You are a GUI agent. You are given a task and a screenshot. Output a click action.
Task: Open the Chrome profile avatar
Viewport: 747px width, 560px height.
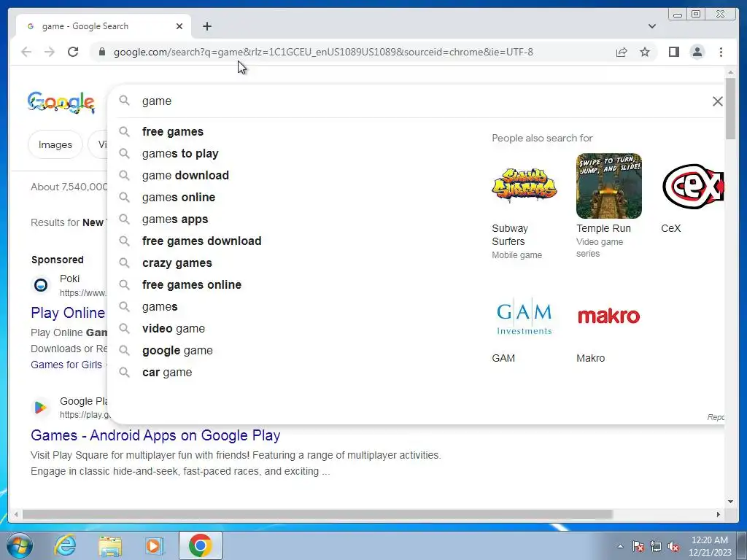click(697, 52)
